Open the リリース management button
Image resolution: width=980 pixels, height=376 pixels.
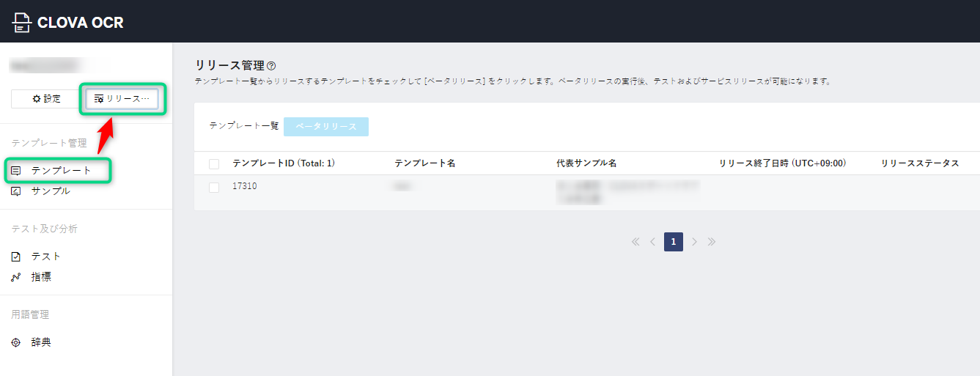(122, 99)
